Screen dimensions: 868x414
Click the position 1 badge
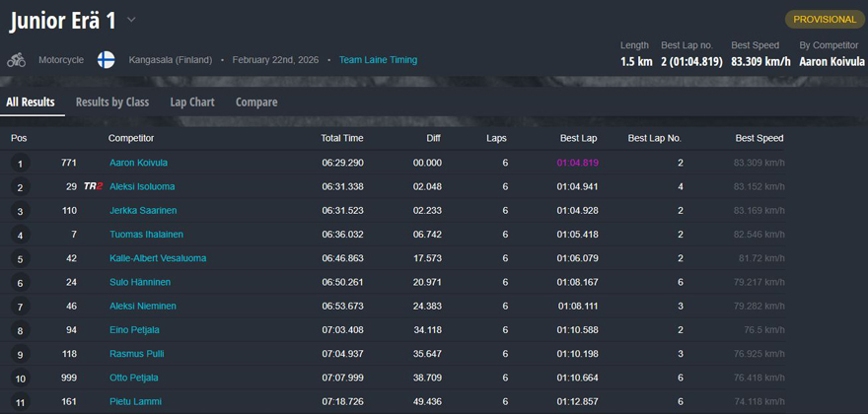pos(20,164)
